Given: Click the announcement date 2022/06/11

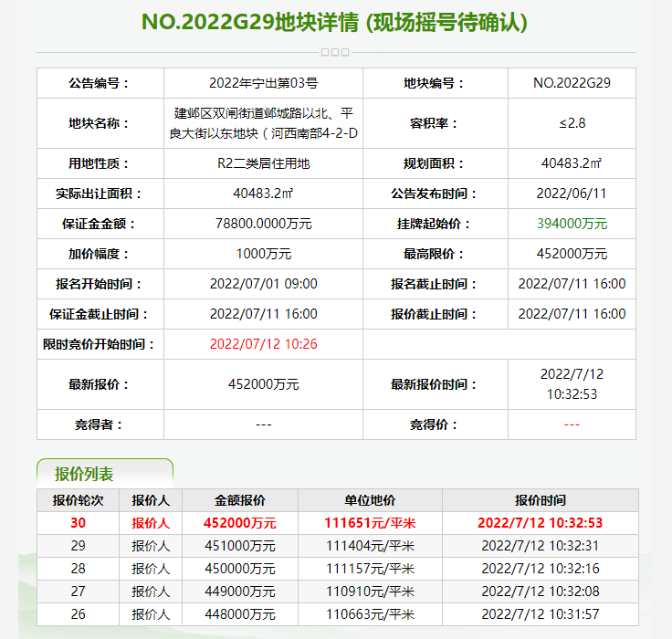Looking at the screenshot, I should (572, 194).
